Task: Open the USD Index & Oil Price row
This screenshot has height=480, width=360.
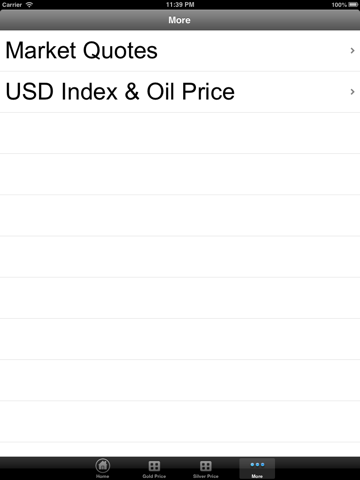Action: pyautogui.click(x=180, y=92)
